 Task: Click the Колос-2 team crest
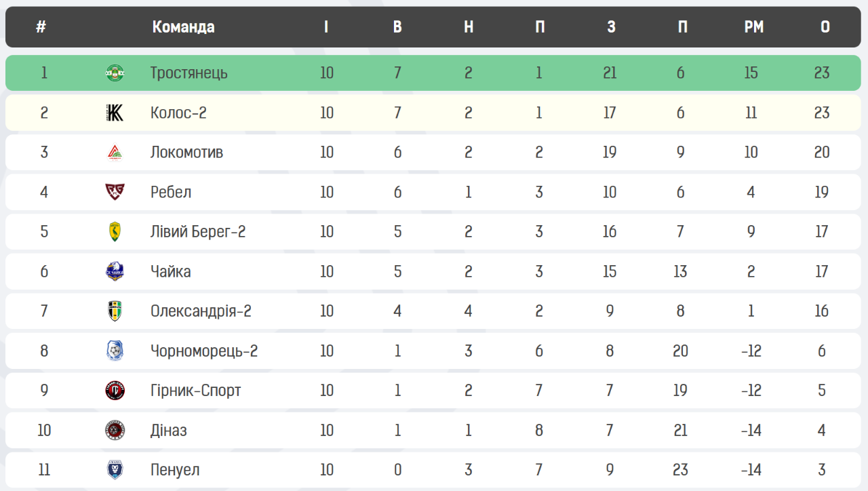pyautogui.click(x=115, y=113)
